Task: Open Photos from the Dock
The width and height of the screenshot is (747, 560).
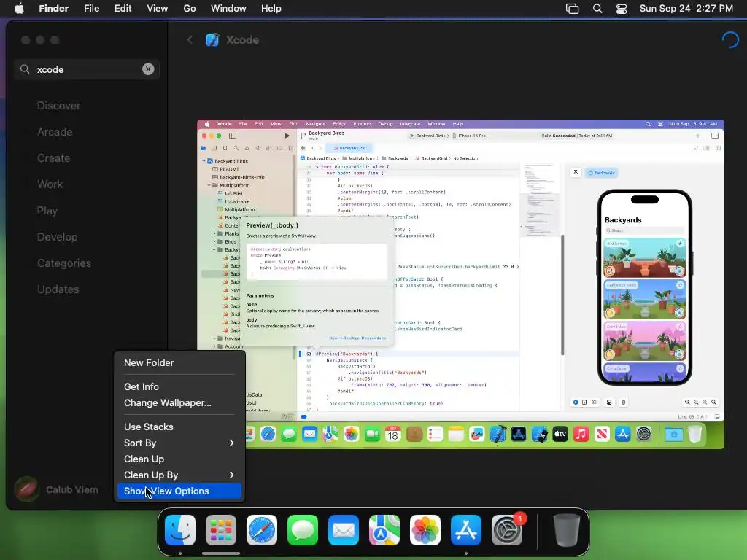Action: pos(425,530)
